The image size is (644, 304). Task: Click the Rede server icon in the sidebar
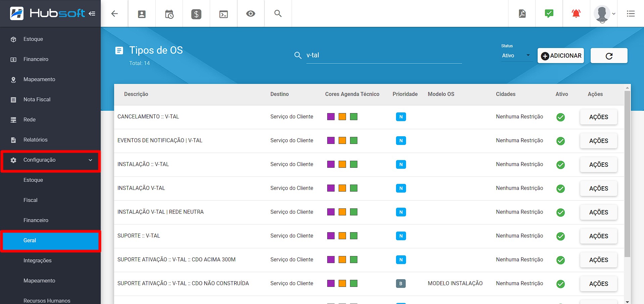point(13,120)
